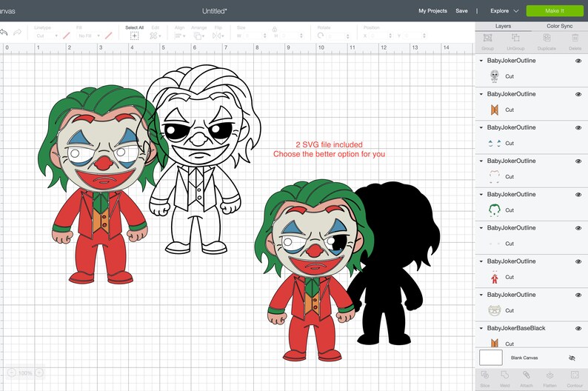The width and height of the screenshot is (588, 391).
Task: Click the height H size field
Action: click(x=291, y=36)
